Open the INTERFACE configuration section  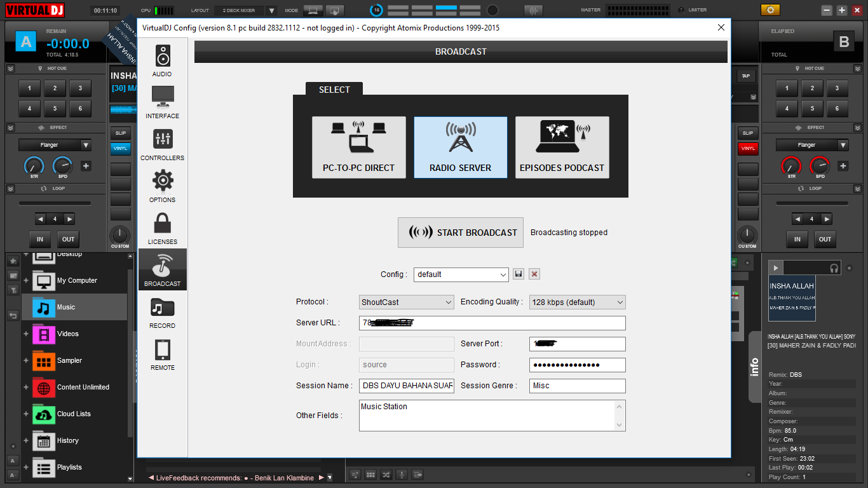pos(162,104)
